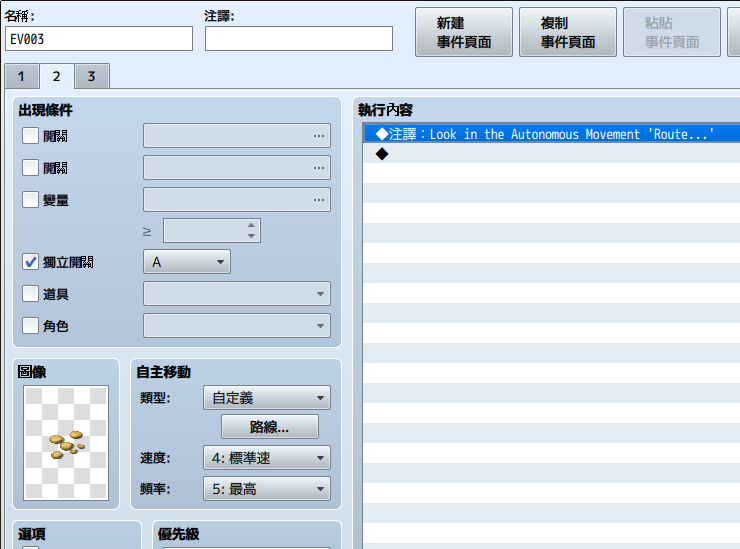Focus the 名稱 field containing EV003
This screenshot has width=740, height=549.
[99, 39]
